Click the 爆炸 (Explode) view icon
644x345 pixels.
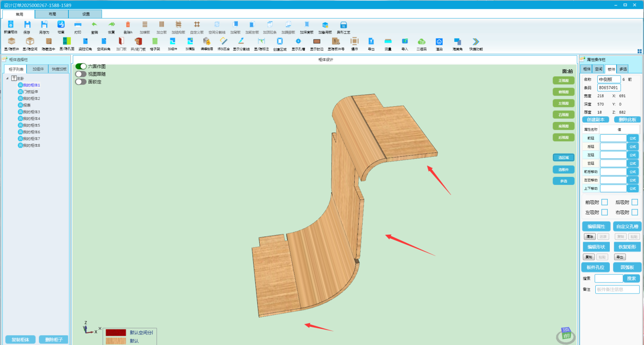(354, 41)
